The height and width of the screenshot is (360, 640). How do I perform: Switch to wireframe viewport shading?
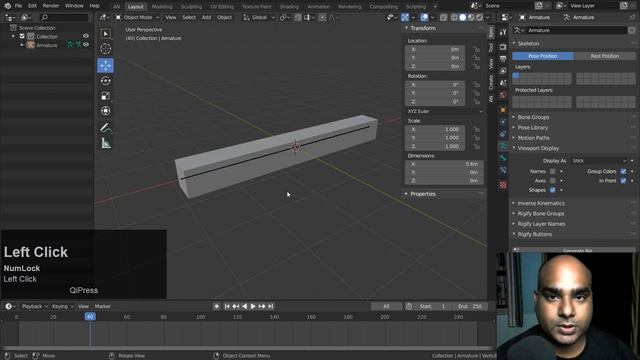click(454, 18)
